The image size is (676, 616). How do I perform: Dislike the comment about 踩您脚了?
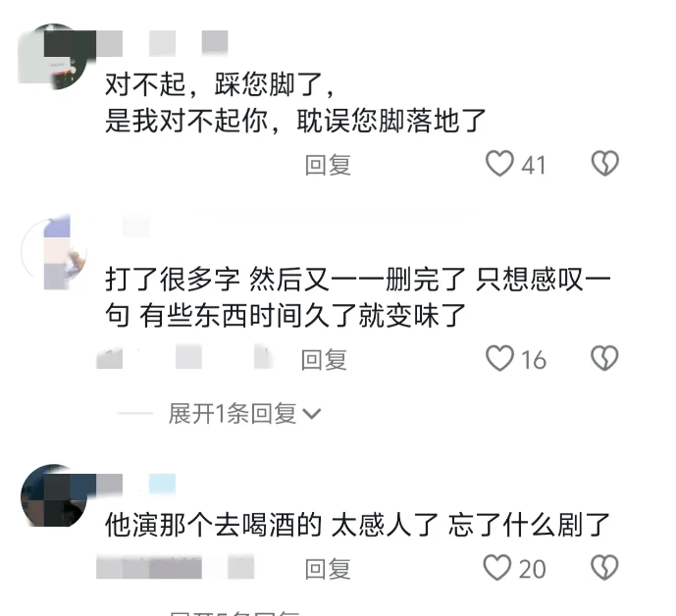604,164
